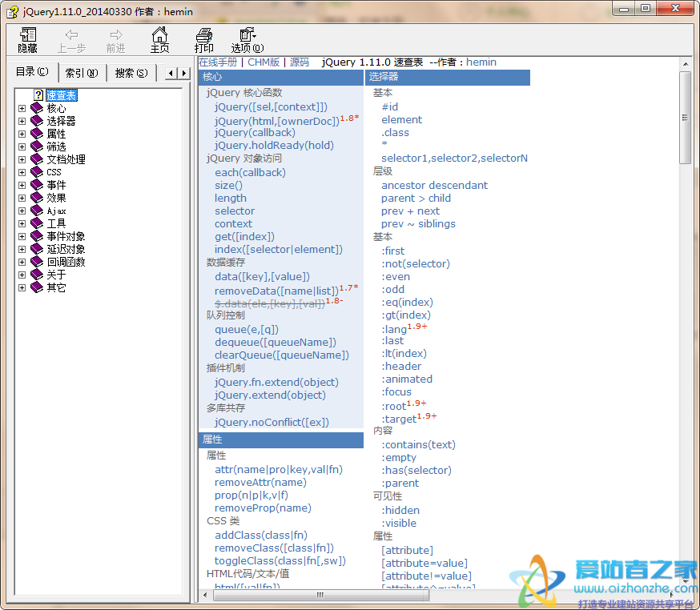This screenshot has height=610, width=700.
Task: Open the 源码 link
Action: click(x=300, y=62)
